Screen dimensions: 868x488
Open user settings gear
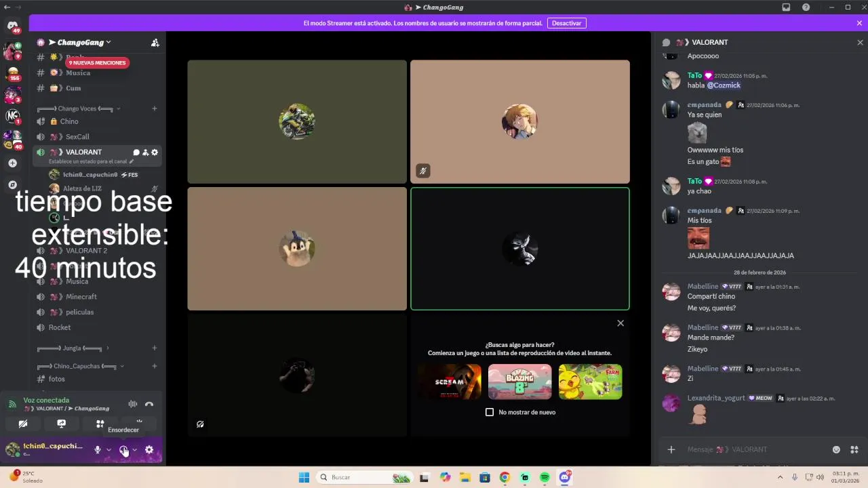(149, 449)
